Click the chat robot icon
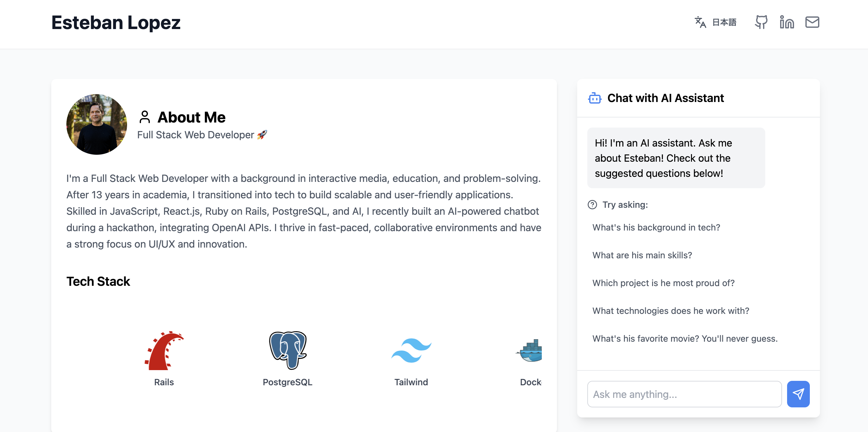This screenshot has width=868, height=432. tap(595, 98)
